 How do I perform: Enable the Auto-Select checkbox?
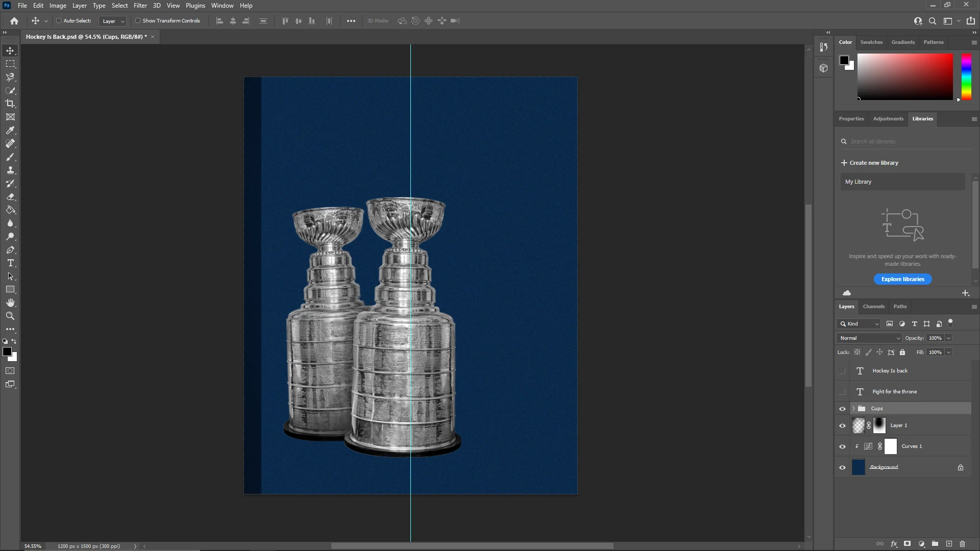(x=59, y=21)
